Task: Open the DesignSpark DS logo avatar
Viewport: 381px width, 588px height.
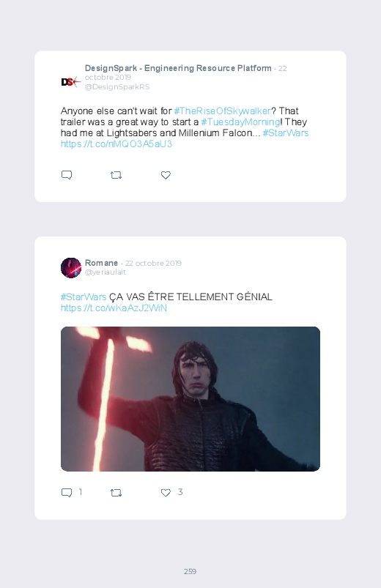Action: click(x=71, y=82)
